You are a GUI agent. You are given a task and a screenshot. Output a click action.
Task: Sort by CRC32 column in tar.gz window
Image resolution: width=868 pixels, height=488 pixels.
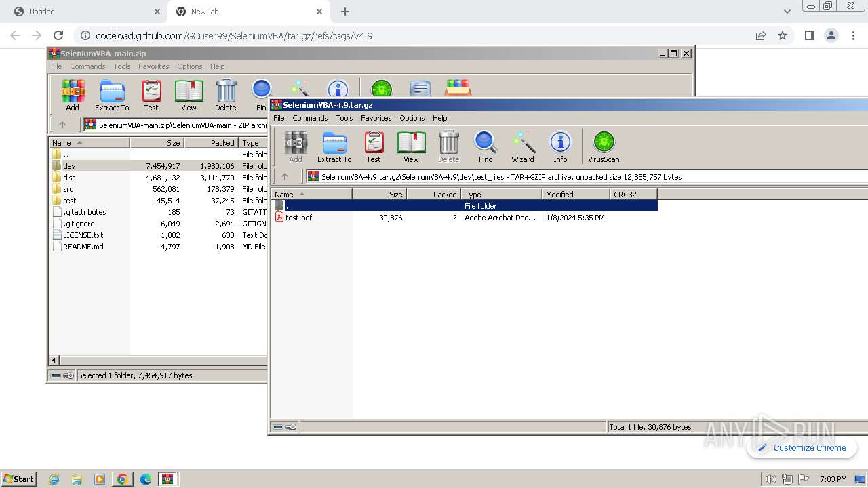coord(633,194)
